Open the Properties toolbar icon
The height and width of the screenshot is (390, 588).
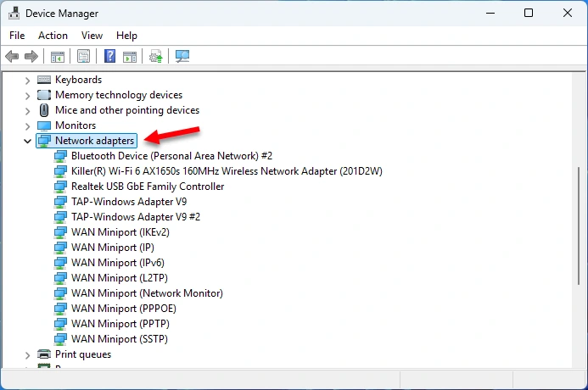click(84, 57)
